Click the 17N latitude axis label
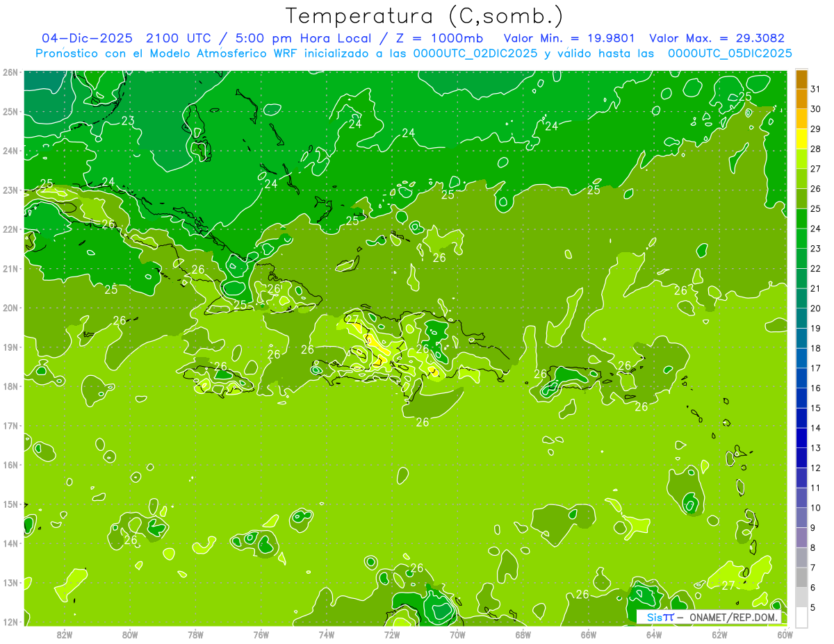The height and width of the screenshot is (644, 834). 10,425
